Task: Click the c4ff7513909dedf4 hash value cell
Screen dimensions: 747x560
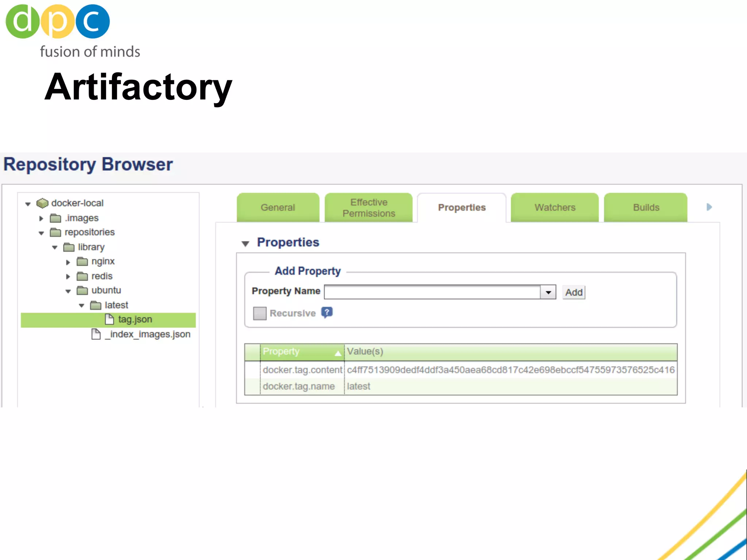Action: point(511,370)
